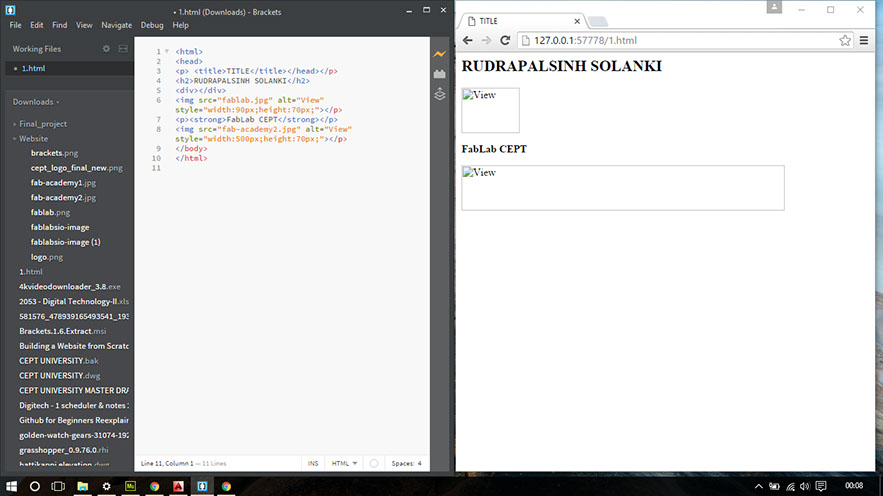883x496 pixels.
Task: Open the Help menu in Brackets
Action: point(180,25)
